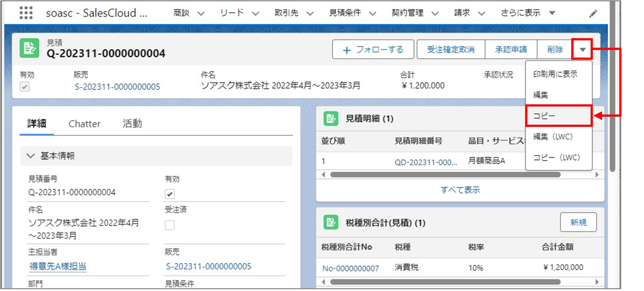Image resolution: width=644 pixels, height=291 pixels.
Task: Click the Q-202311-0000000004 見積番号 field value
Action: pos(72,192)
